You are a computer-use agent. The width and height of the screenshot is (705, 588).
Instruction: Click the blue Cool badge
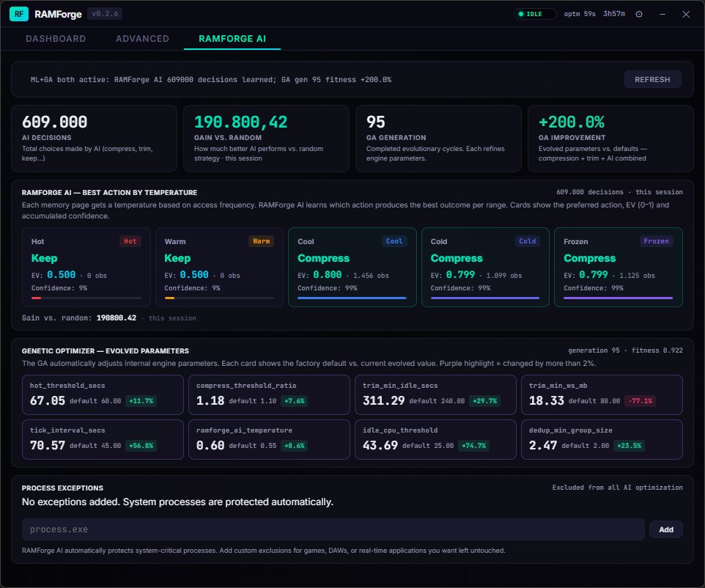click(394, 241)
